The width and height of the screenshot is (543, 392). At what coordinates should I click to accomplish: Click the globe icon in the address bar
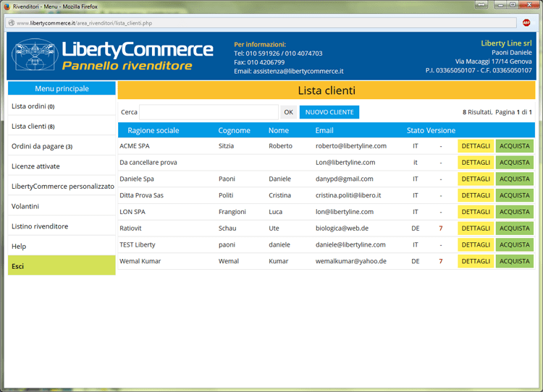[12, 23]
